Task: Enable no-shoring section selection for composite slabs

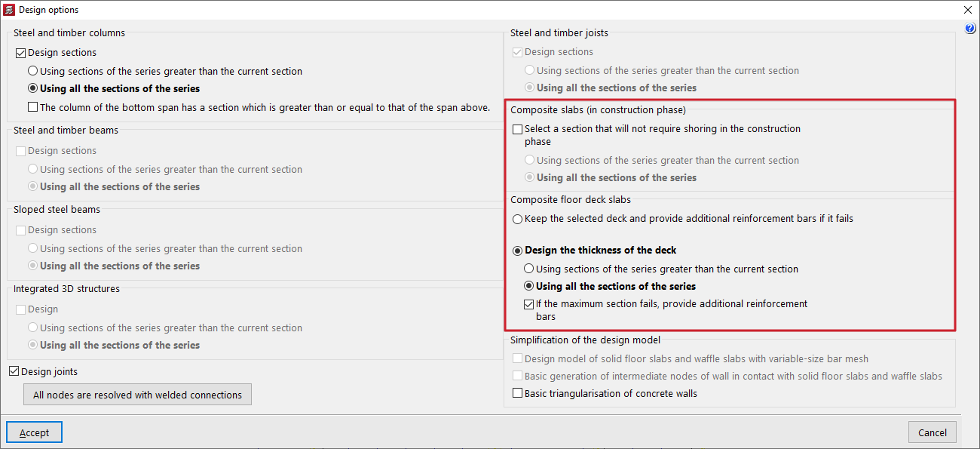Action: point(517,129)
